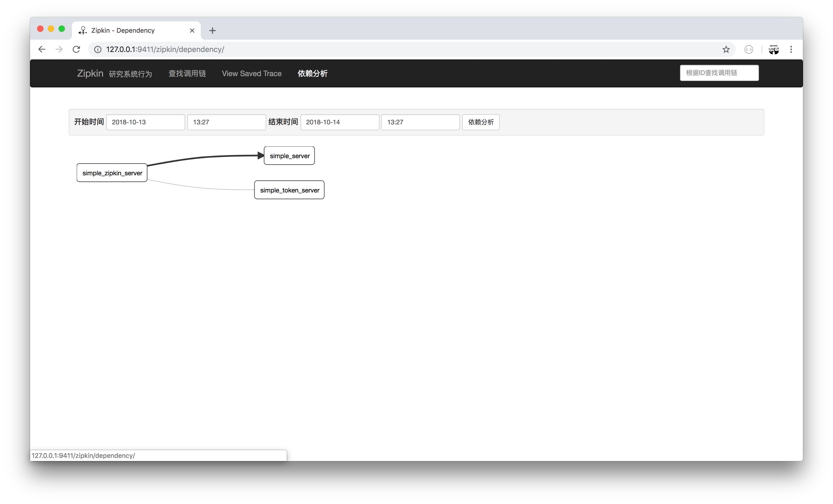Click the browser forward arrow
833x504 pixels.
coord(59,49)
